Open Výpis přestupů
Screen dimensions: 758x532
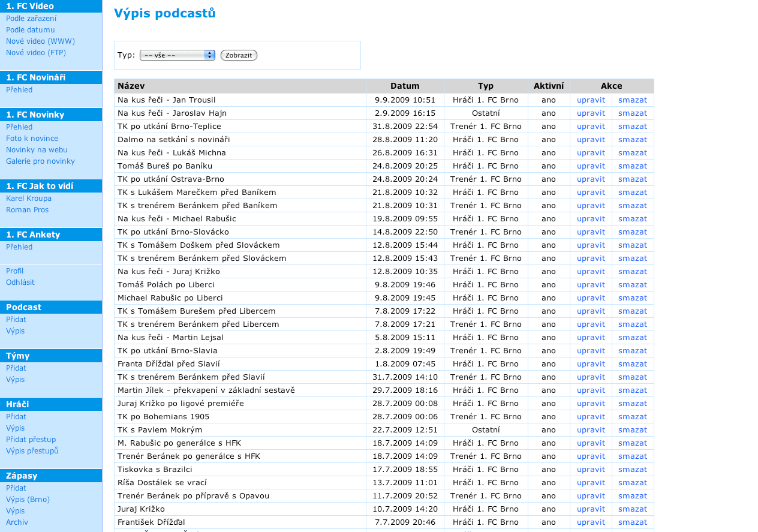(x=32, y=451)
